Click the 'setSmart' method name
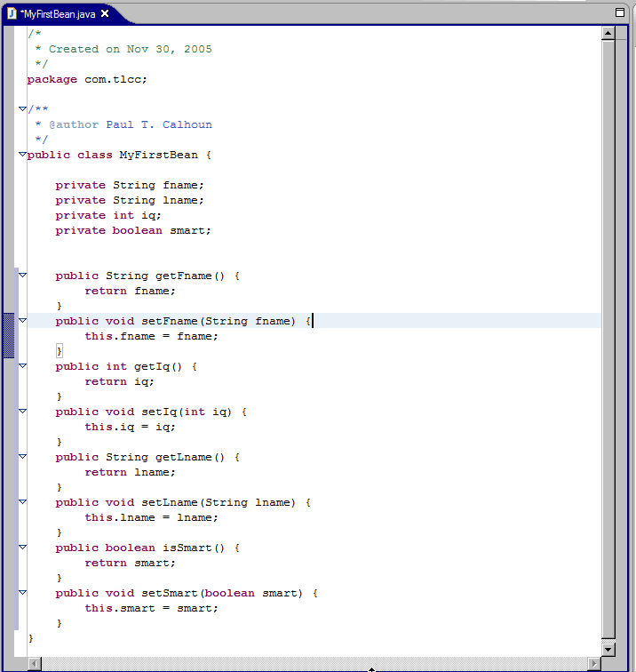This screenshot has width=636, height=672. pos(169,593)
